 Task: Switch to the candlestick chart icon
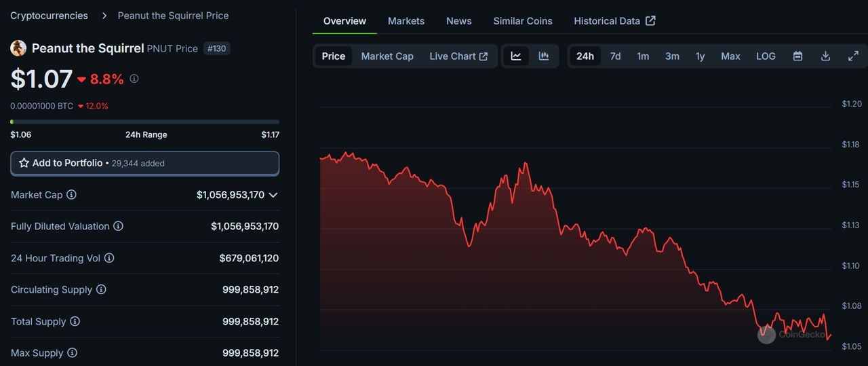coord(544,56)
